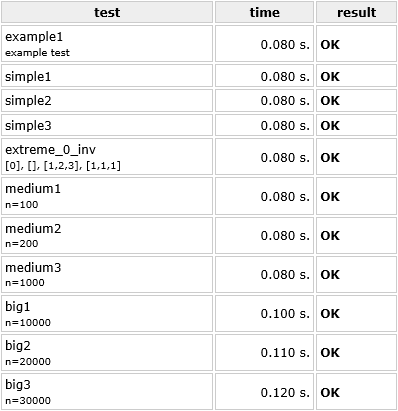This screenshot has width=398, height=411.
Task: Click the 0.120 s. time value
Action: point(285,392)
